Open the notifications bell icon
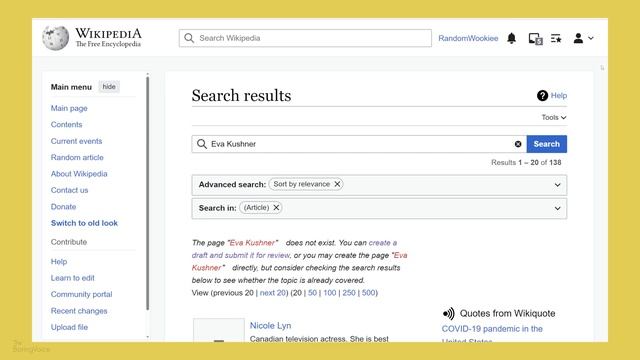This screenshot has width=640, height=360. (x=511, y=38)
